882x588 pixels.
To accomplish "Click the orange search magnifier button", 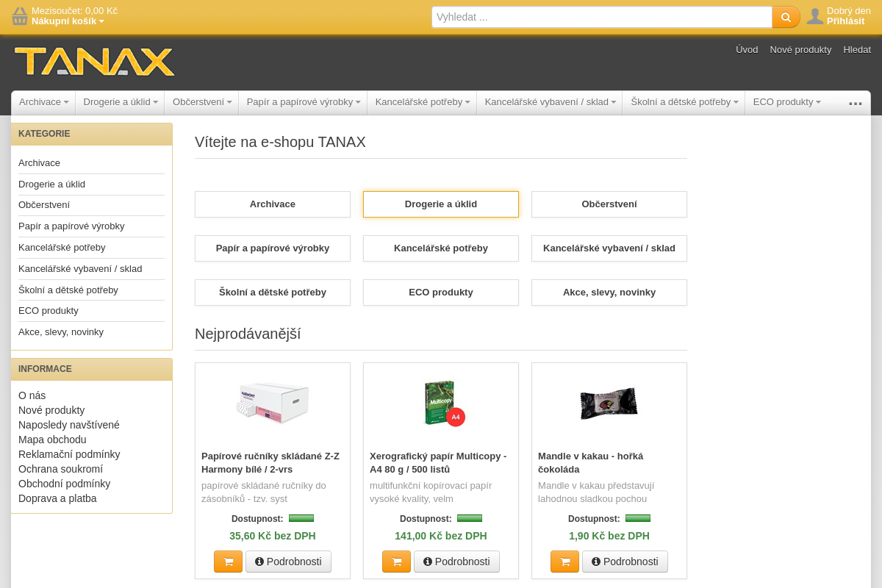I will pyautogui.click(x=786, y=17).
